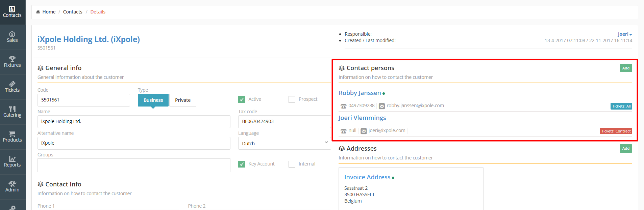Enable the Internal checkbox

pos(292,164)
